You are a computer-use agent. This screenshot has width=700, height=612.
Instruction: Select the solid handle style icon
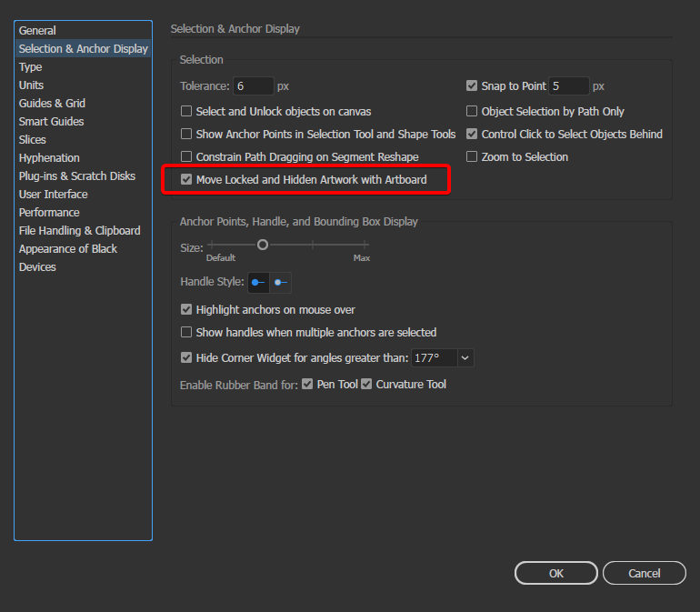coord(258,282)
